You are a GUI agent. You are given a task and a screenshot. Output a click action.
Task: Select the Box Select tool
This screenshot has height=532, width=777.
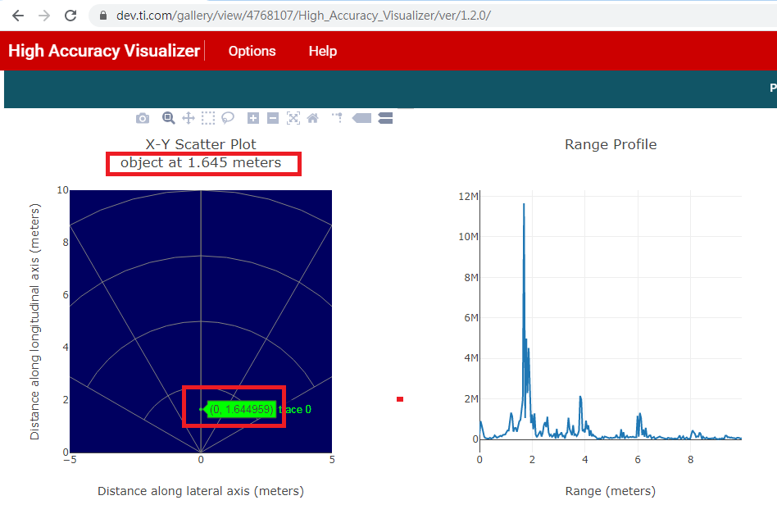[208, 118]
